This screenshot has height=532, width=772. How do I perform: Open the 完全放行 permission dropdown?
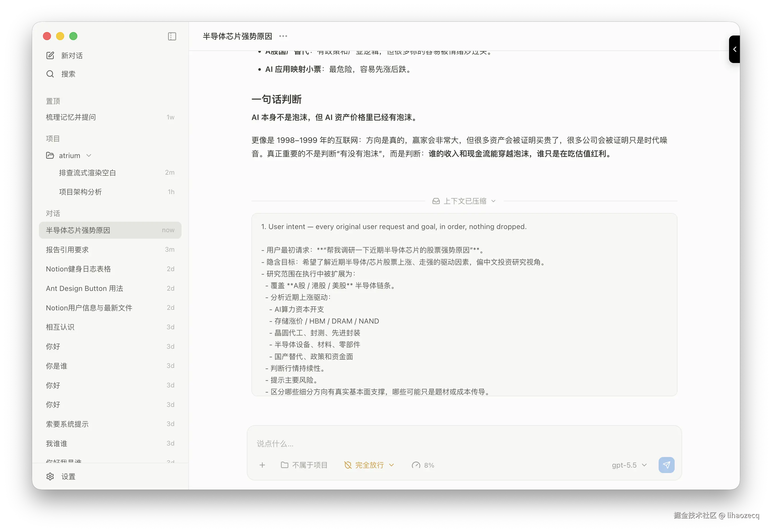coord(369,465)
